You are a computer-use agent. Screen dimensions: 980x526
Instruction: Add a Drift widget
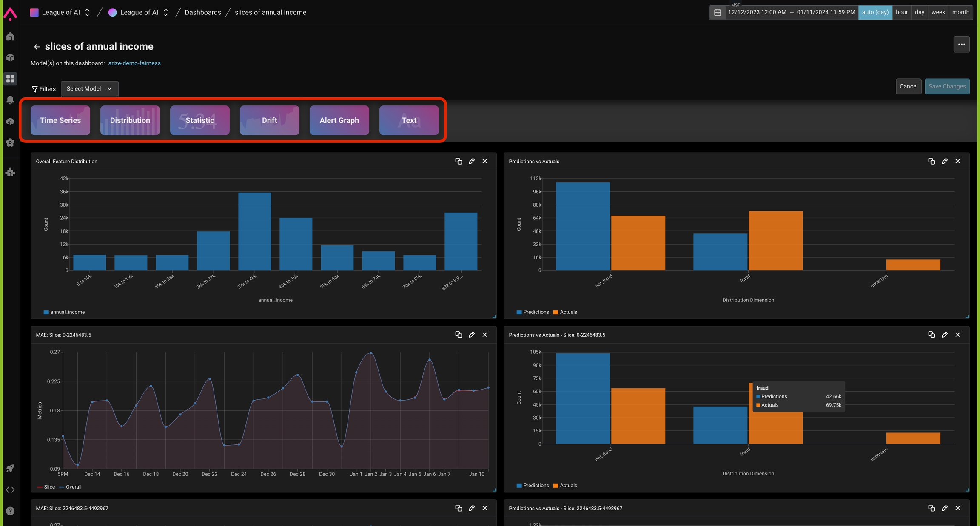(269, 120)
